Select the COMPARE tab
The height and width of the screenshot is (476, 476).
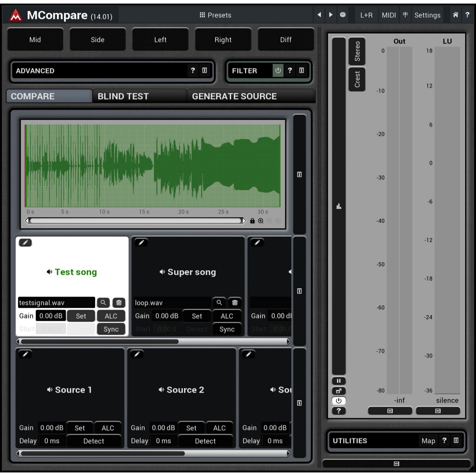tap(50, 96)
